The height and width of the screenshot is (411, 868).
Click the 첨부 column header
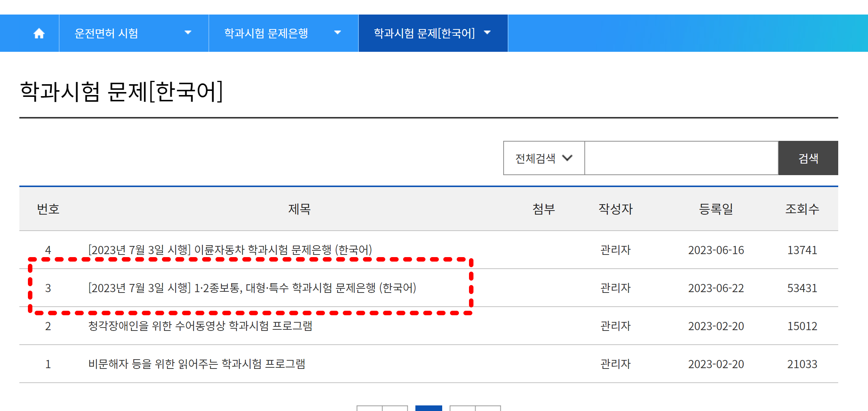coord(543,209)
